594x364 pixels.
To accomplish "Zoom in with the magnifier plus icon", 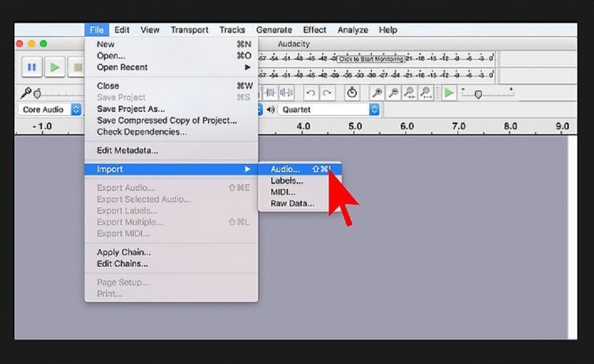I will [x=377, y=92].
